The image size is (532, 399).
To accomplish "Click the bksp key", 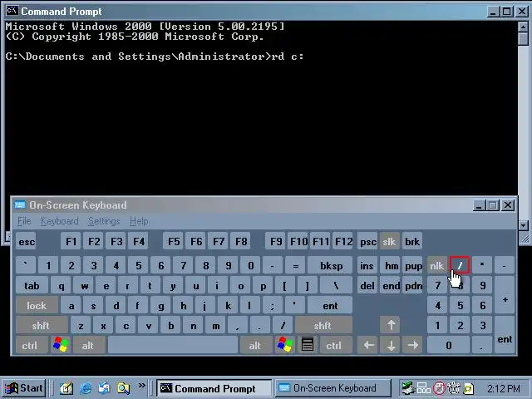I will [x=330, y=265].
